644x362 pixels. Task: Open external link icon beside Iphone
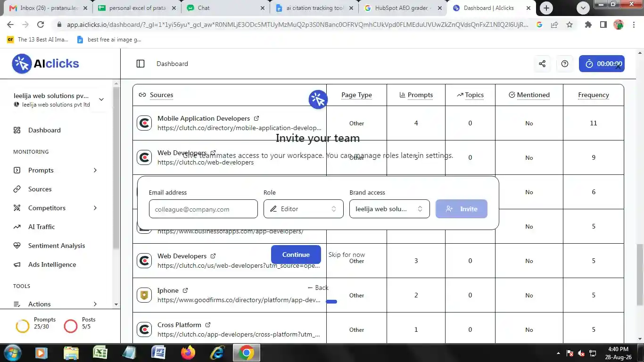point(185,290)
